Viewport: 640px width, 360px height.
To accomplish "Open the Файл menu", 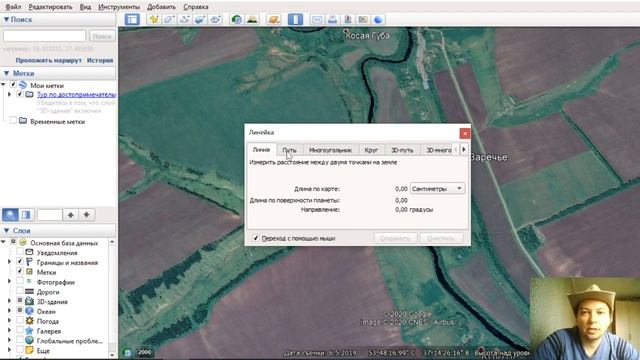I will [13, 7].
